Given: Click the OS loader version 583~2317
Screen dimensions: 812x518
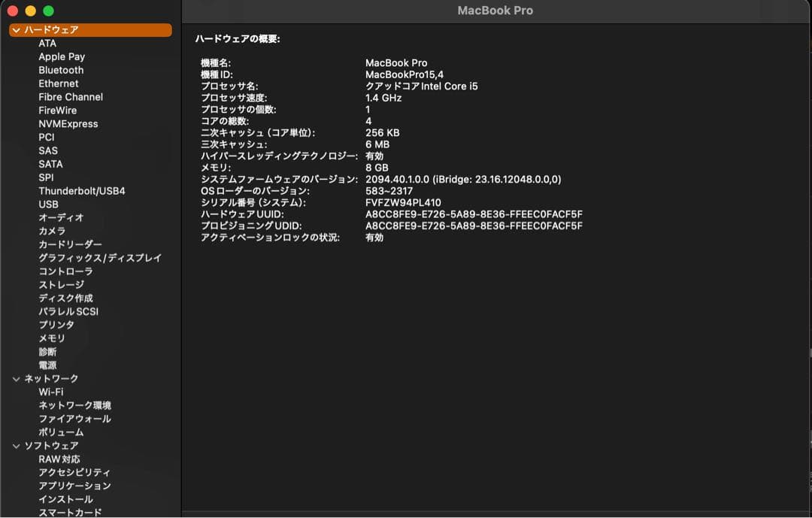Looking at the screenshot, I should click(x=389, y=192).
